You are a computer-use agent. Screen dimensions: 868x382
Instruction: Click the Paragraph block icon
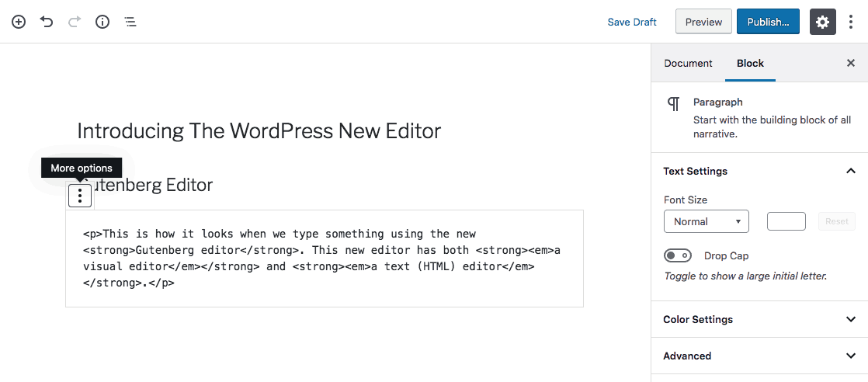tap(673, 103)
